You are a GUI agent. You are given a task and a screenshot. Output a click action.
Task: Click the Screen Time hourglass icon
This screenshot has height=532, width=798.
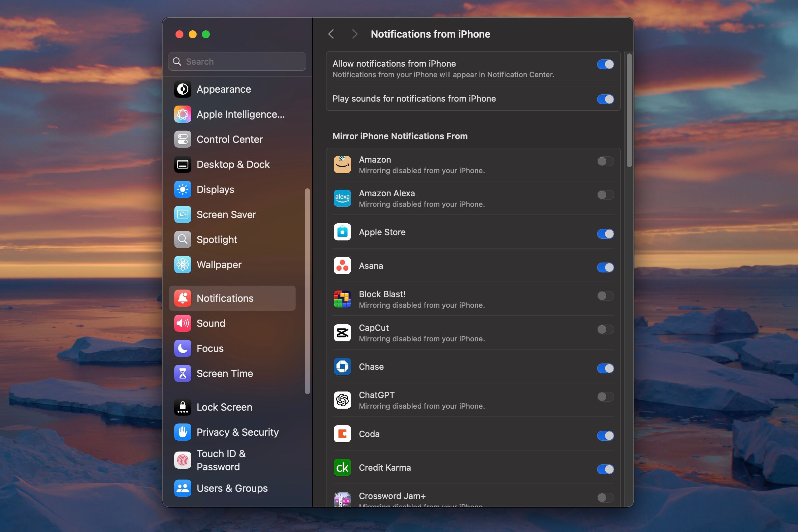[182, 374]
